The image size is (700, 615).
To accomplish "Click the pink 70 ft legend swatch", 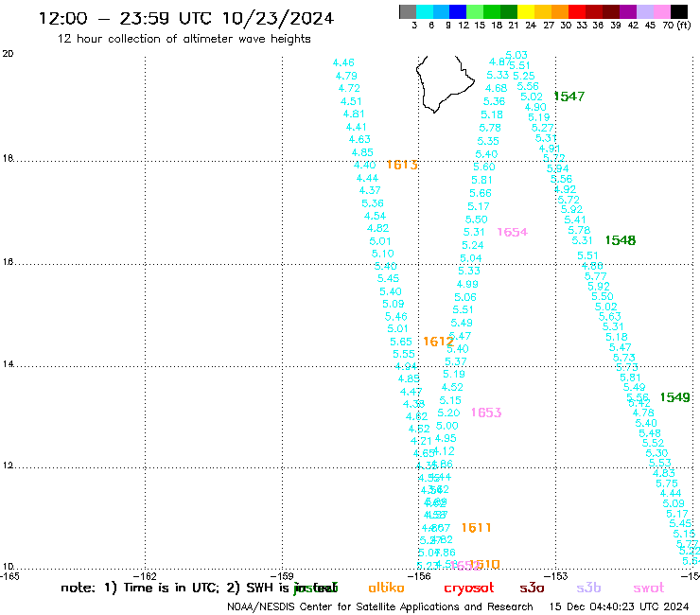I will pos(661,11).
